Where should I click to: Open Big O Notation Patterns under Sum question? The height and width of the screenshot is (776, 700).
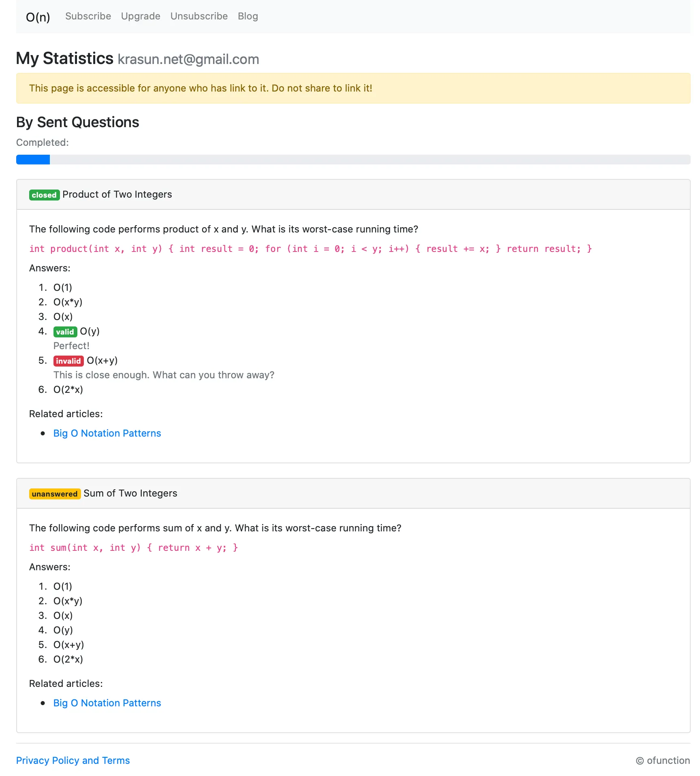pyautogui.click(x=107, y=703)
